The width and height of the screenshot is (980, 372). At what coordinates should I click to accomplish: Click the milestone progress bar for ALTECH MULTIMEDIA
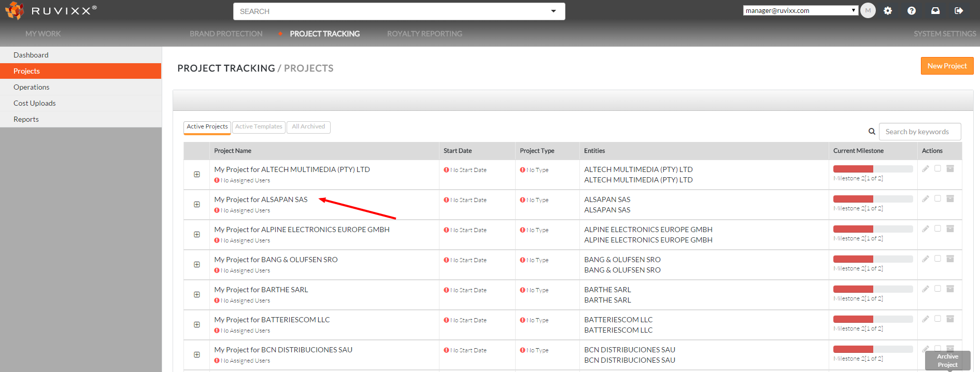873,169
